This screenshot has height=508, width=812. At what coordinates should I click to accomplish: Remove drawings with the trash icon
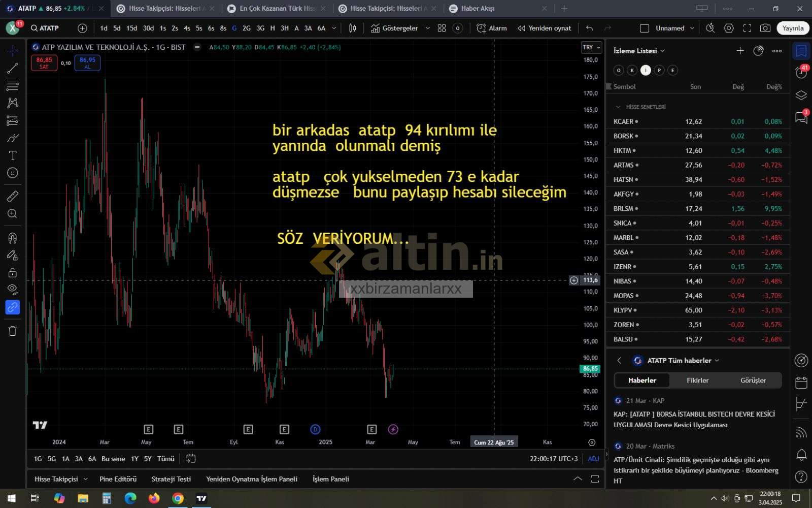click(x=13, y=331)
